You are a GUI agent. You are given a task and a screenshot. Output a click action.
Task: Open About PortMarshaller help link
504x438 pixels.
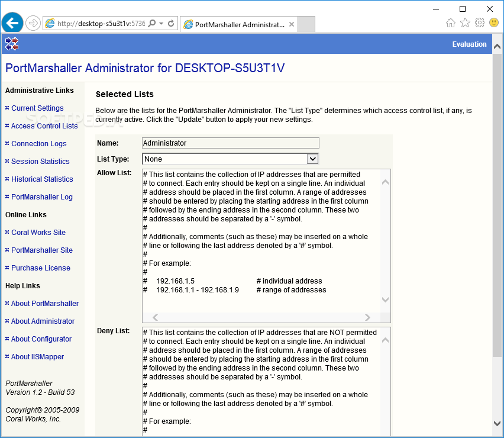45,304
